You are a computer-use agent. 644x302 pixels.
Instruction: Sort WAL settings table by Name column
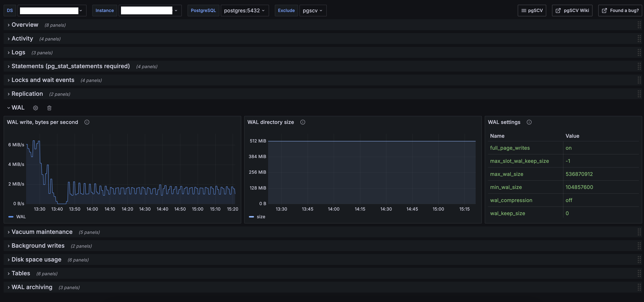pos(497,136)
